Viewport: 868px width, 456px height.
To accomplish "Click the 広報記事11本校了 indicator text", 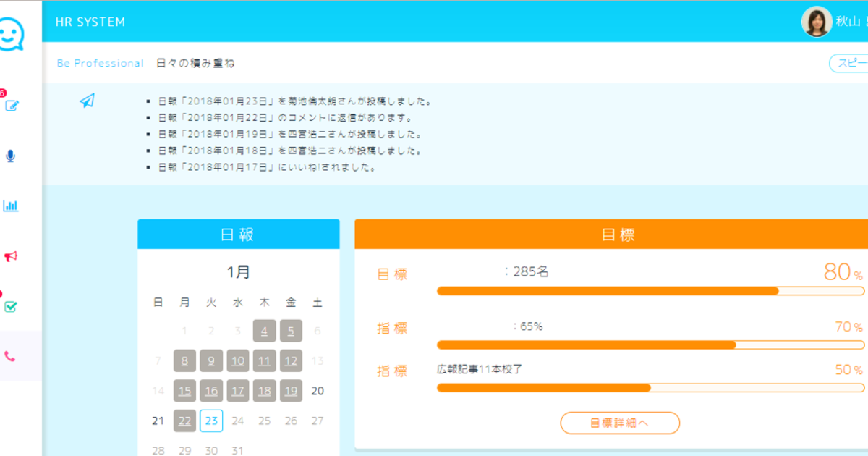I will (x=480, y=369).
